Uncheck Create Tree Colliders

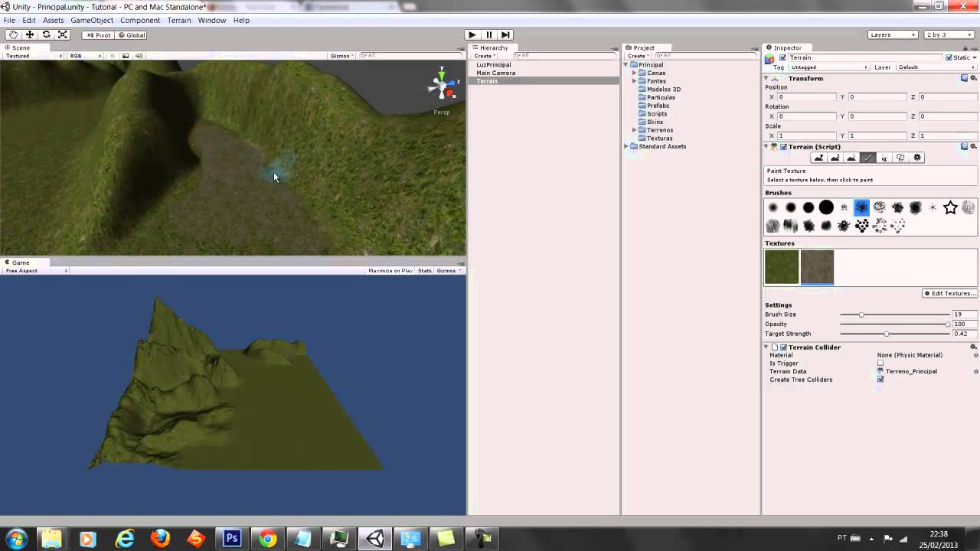coord(880,380)
